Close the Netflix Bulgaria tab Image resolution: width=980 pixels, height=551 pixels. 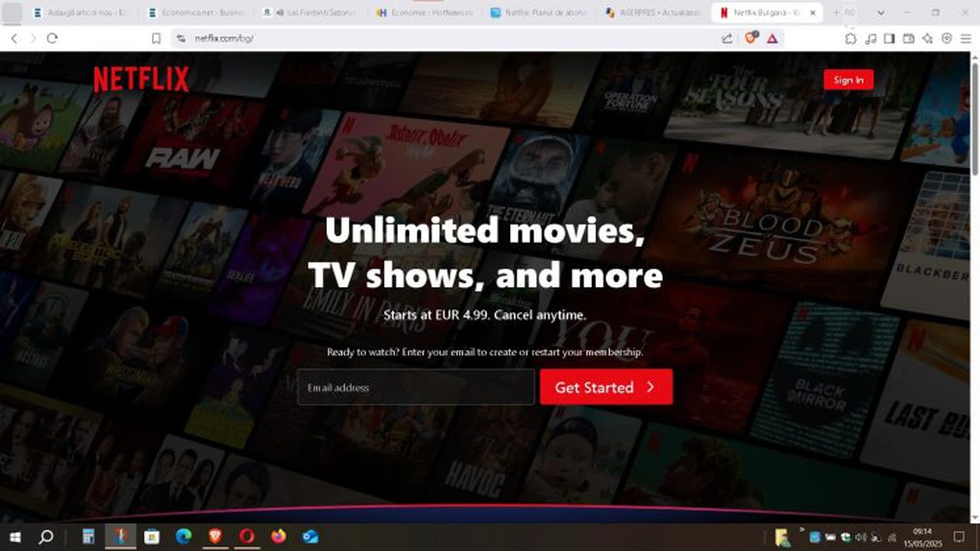click(x=813, y=12)
